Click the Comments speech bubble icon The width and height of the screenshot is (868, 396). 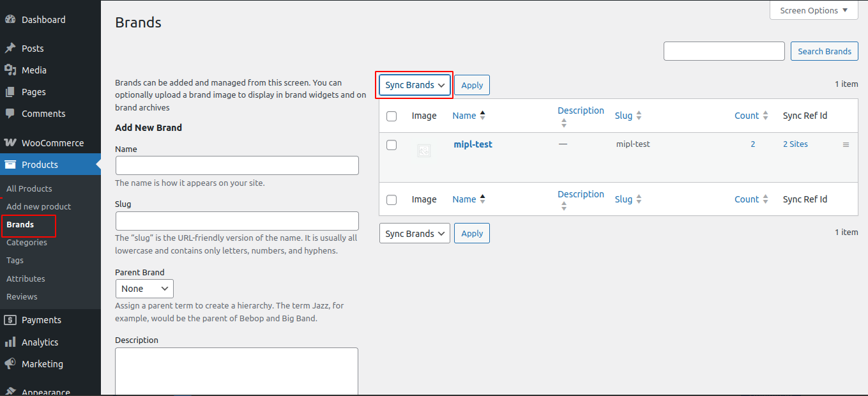coord(10,114)
